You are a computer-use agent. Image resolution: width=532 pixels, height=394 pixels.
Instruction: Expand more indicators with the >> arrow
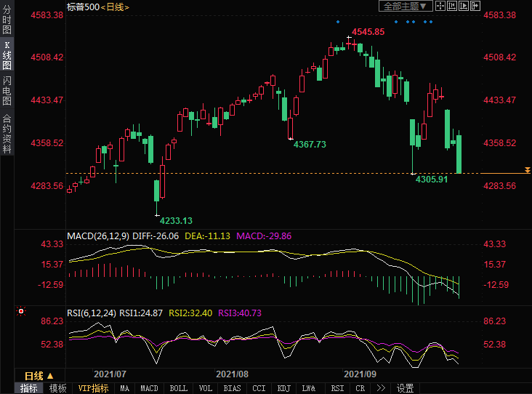pyautogui.click(x=380, y=388)
